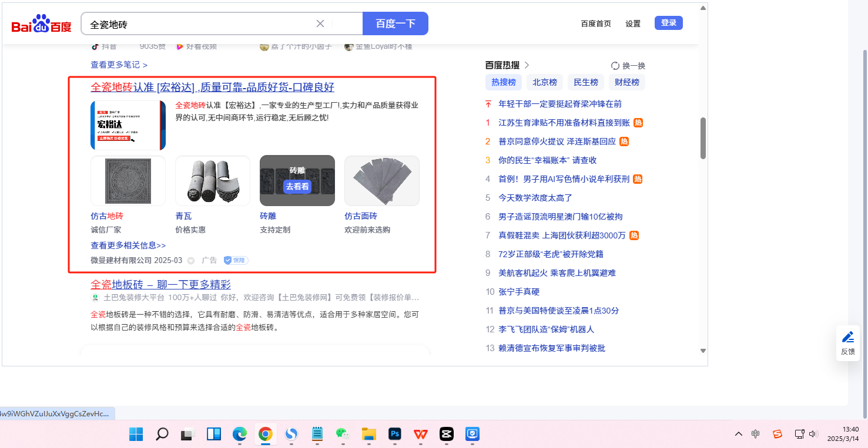Click the Baidu logo
Viewport: 868px width, 448px height.
41,24
